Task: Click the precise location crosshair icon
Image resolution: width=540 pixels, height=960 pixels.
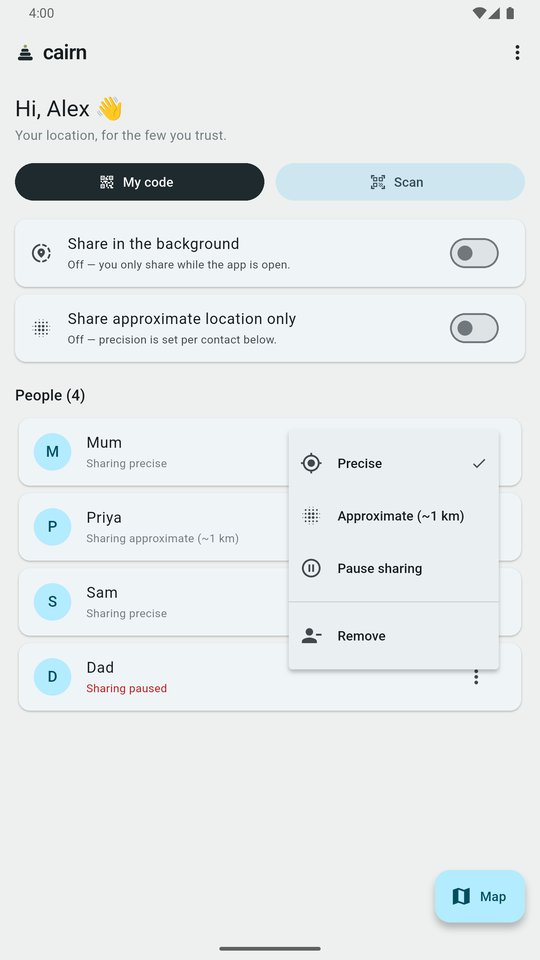Action: pos(311,463)
